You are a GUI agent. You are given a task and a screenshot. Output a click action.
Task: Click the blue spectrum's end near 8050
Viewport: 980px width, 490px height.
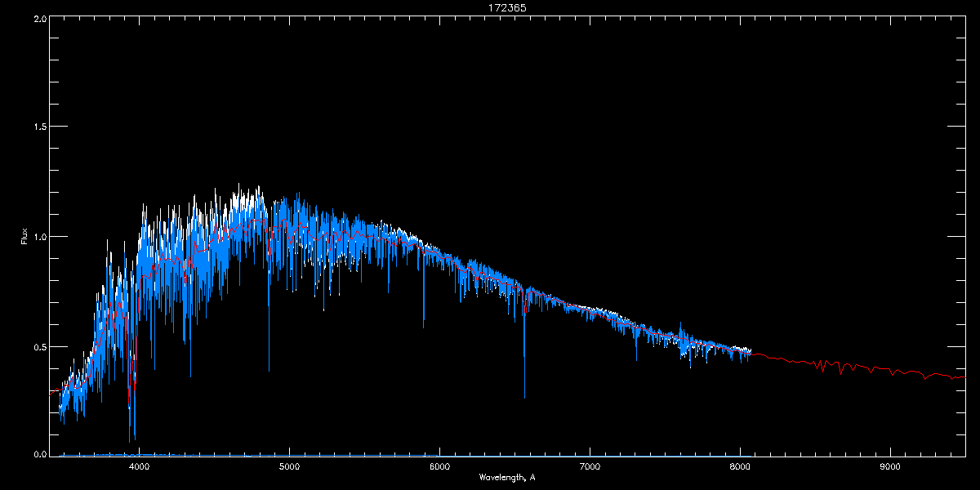(749, 353)
